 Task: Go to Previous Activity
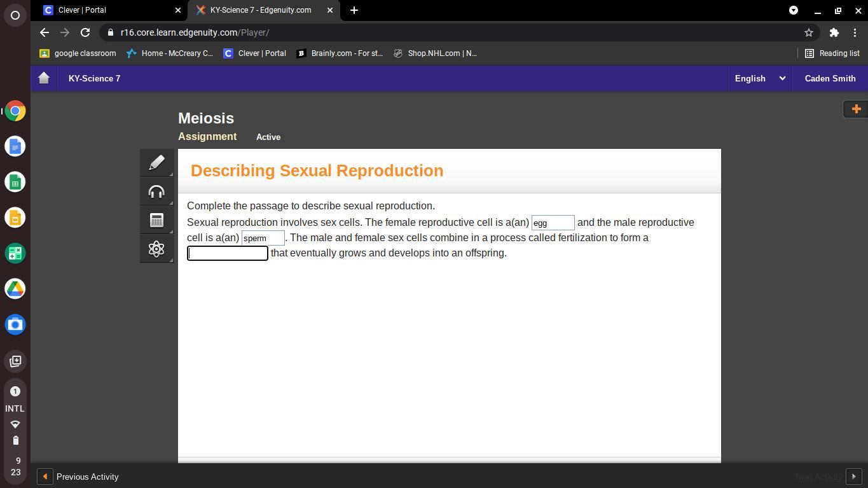[x=79, y=477]
